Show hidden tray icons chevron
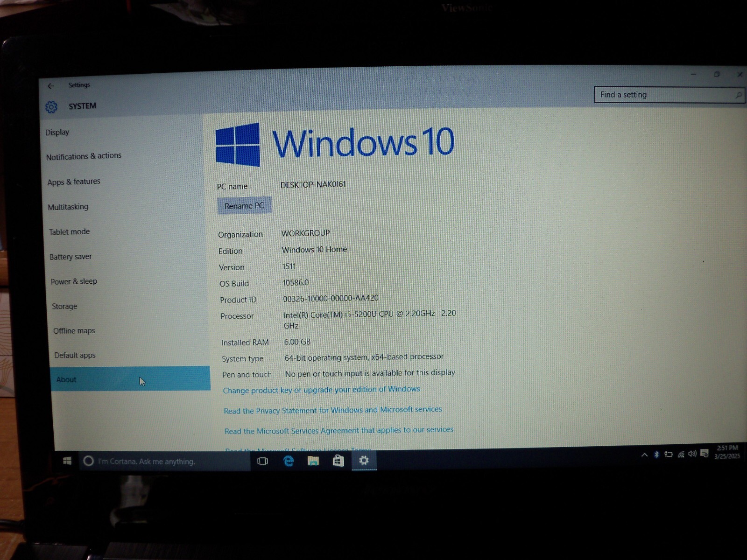 tap(644, 455)
